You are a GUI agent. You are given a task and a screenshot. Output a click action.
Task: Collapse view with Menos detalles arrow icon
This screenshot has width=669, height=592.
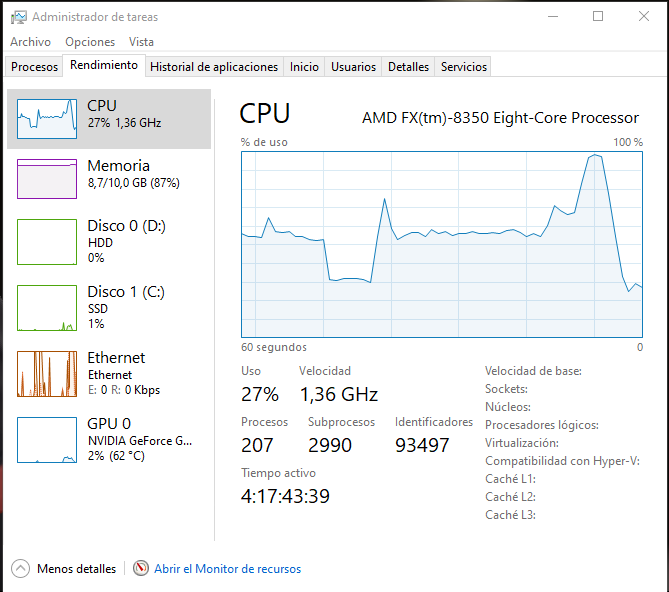[21, 569]
